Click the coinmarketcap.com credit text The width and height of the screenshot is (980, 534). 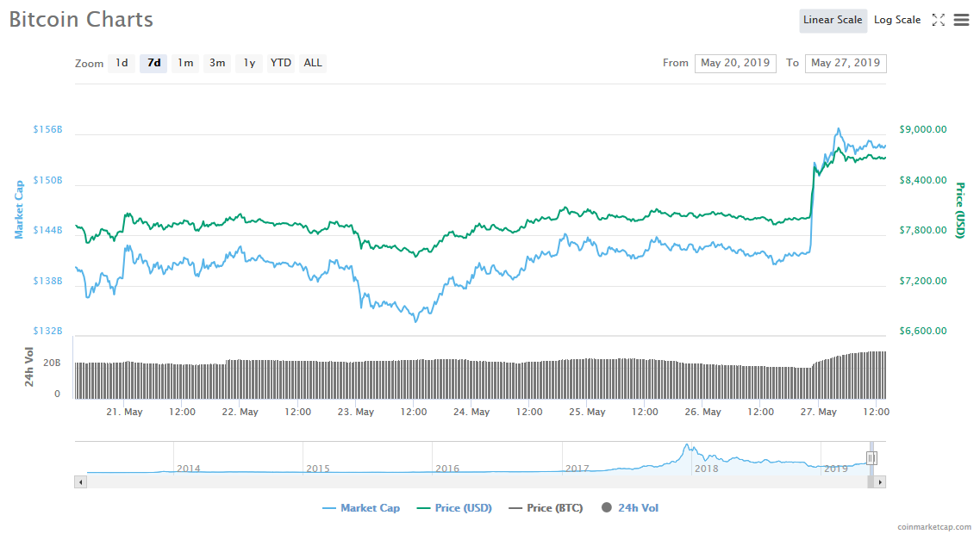[933, 527]
